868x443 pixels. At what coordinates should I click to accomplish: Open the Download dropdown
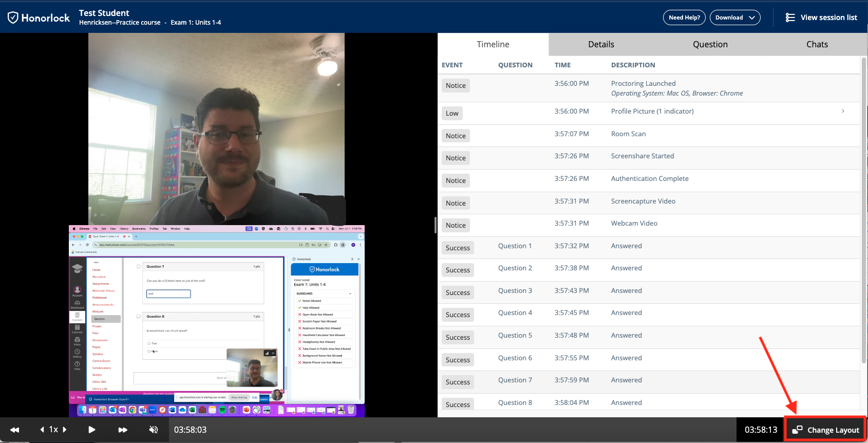(x=735, y=17)
